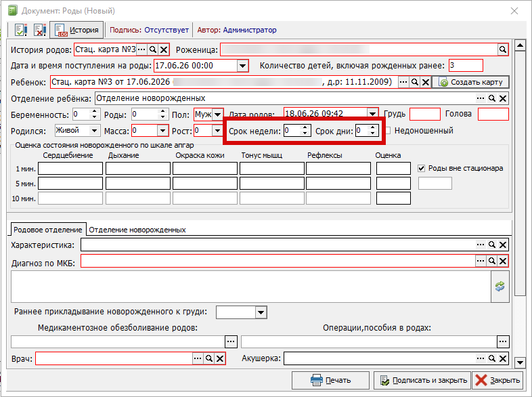Open Раннее прикладывание к груди dropdown
This screenshot has height=397, width=532.
pyautogui.click(x=261, y=312)
